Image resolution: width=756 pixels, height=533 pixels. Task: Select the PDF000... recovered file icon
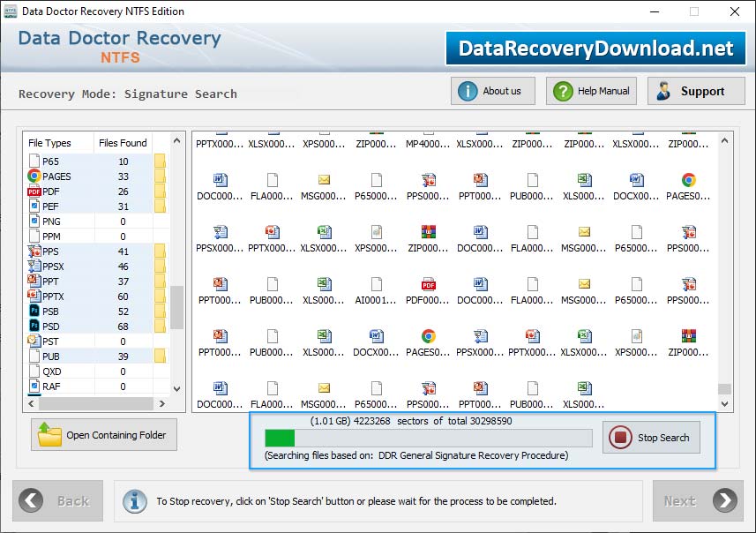428,284
